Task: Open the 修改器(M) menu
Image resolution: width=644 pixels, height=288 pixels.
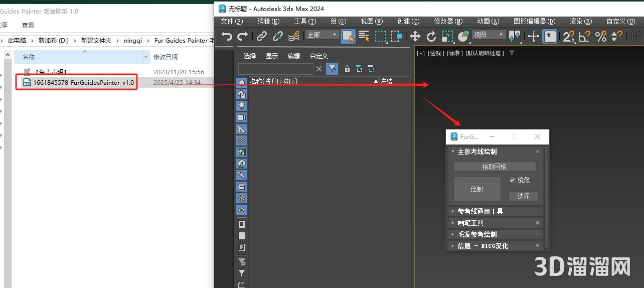Action: [x=448, y=22]
